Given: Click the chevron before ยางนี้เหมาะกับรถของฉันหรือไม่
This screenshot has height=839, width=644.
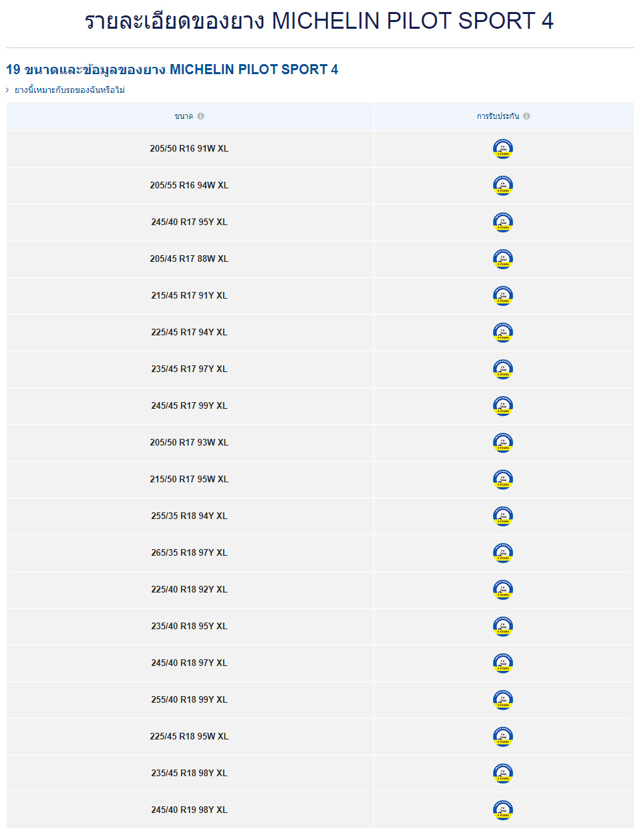Looking at the screenshot, I should [7, 90].
